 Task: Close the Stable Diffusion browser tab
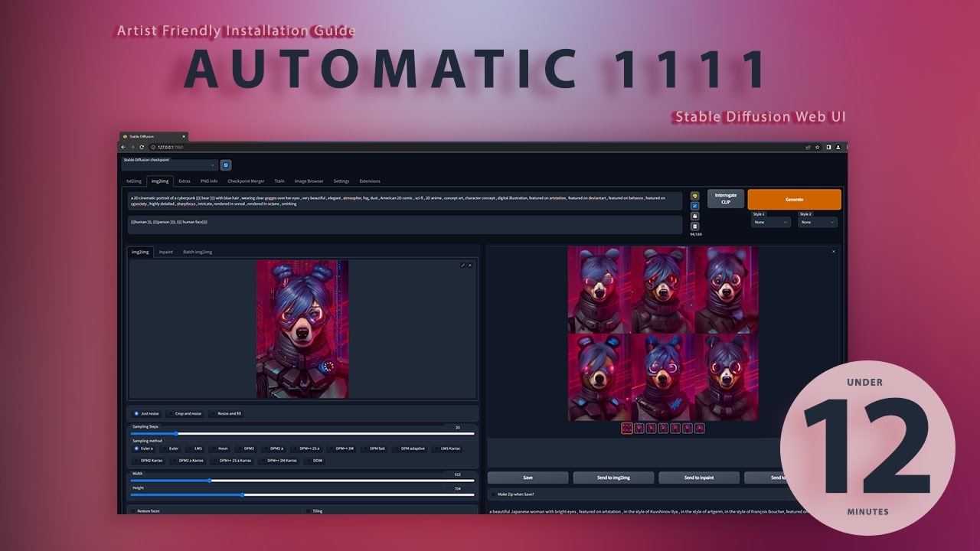[x=183, y=136]
